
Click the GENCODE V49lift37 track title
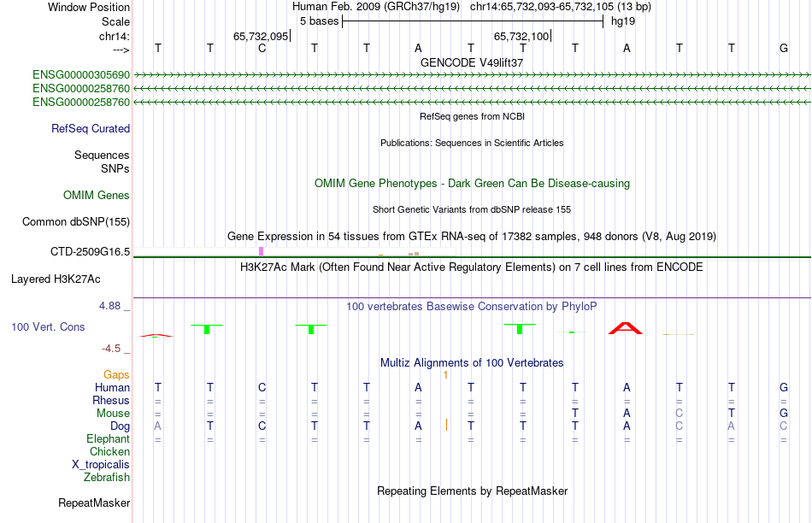pyautogui.click(x=472, y=62)
